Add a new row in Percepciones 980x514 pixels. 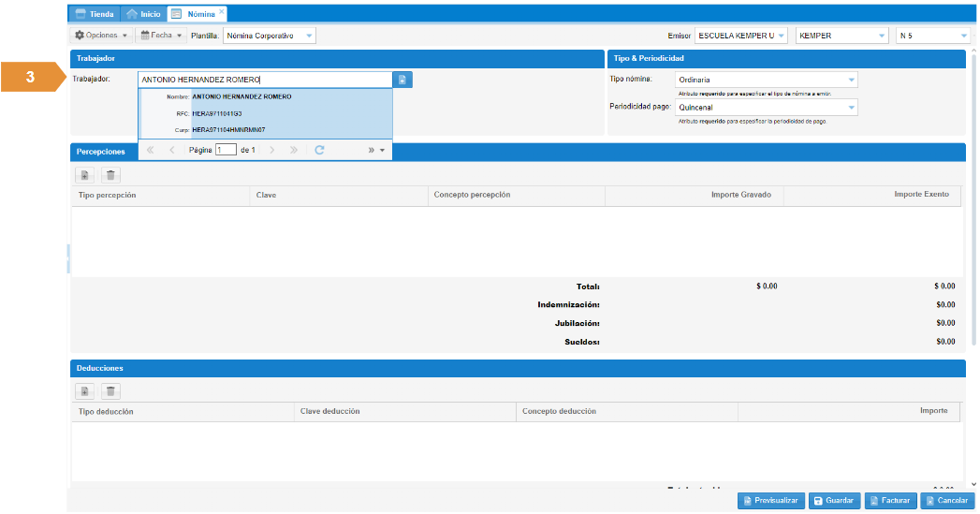tap(84, 175)
